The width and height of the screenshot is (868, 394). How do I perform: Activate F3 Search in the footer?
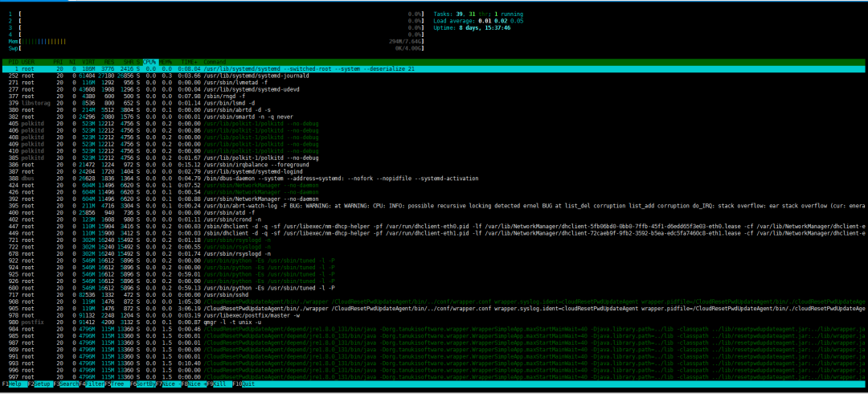70,385
